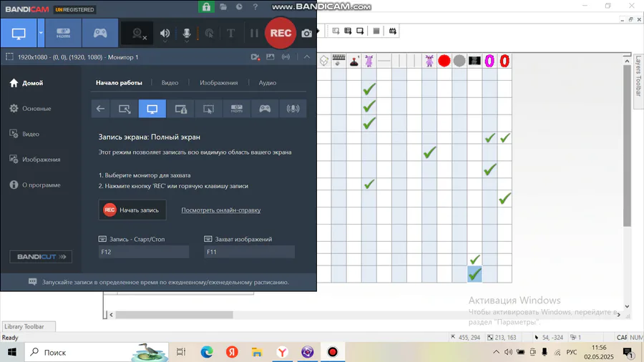Toggle the webcam overlay icon
644x362 pixels.
[138, 34]
